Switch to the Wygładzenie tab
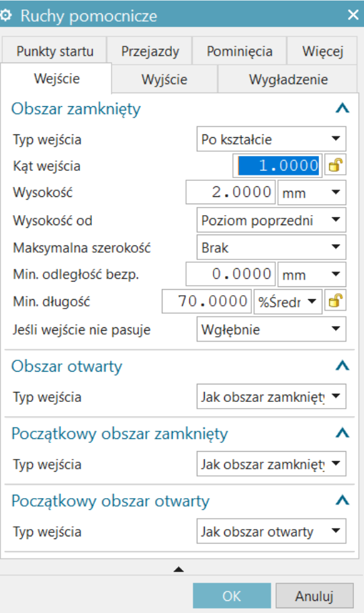Image resolution: width=364 pixels, height=613 pixels. tap(288, 79)
